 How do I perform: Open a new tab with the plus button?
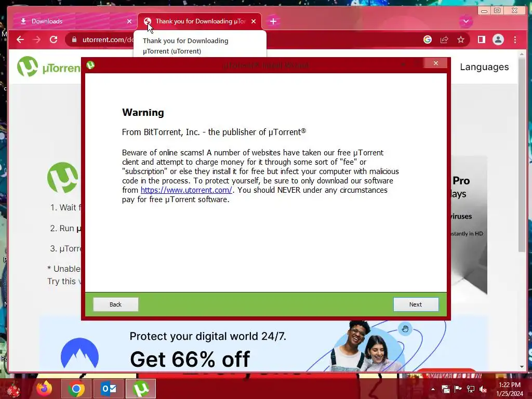(273, 21)
